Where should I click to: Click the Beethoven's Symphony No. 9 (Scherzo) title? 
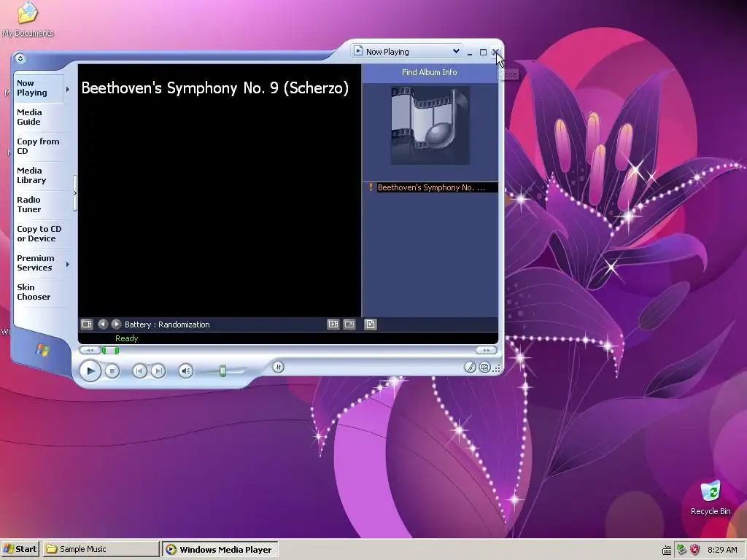pos(215,88)
